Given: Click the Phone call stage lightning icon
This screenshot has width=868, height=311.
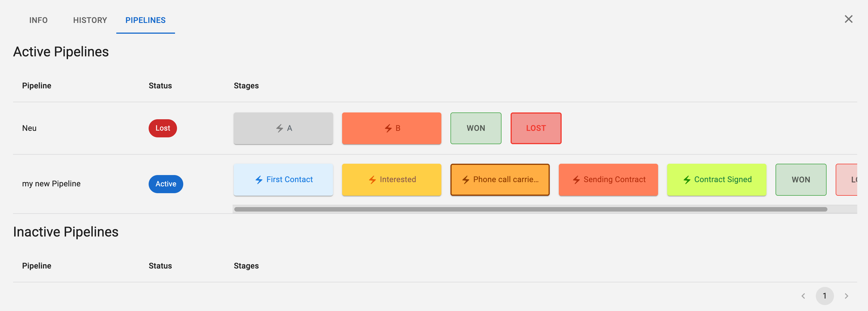Looking at the screenshot, I should point(466,180).
